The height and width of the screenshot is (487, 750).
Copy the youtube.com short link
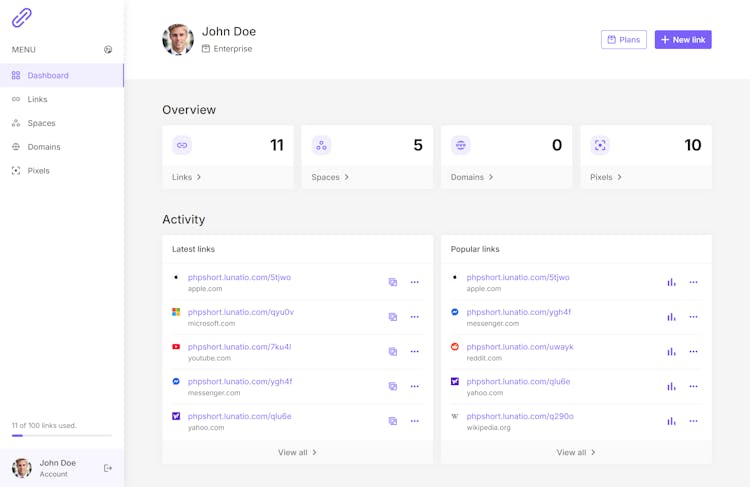pyautogui.click(x=393, y=352)
